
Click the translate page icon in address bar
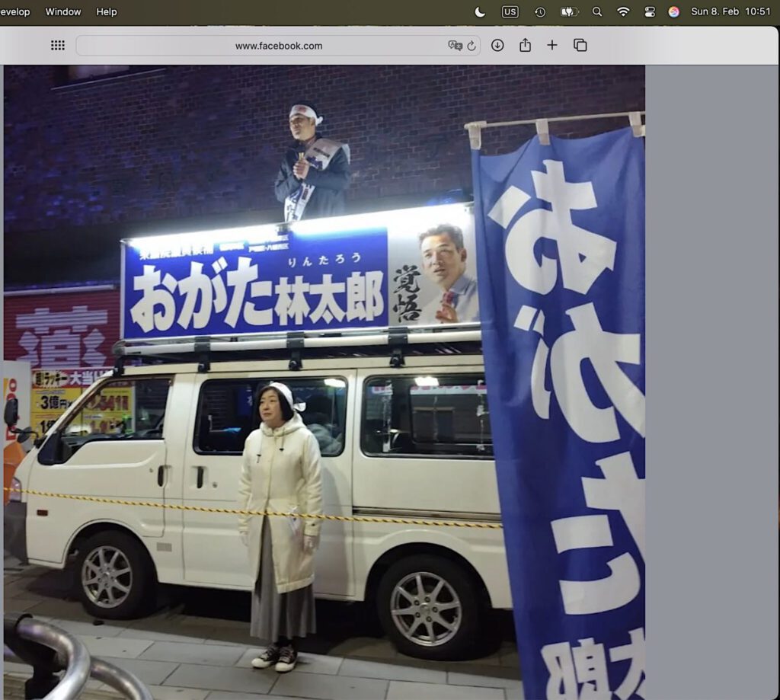click(x=455, y=46)
